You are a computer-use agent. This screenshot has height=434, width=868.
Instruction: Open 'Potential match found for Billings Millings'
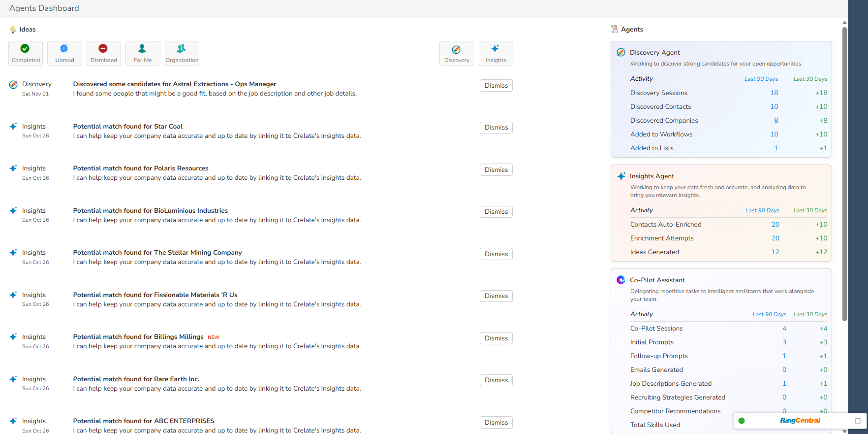point(138,337)
